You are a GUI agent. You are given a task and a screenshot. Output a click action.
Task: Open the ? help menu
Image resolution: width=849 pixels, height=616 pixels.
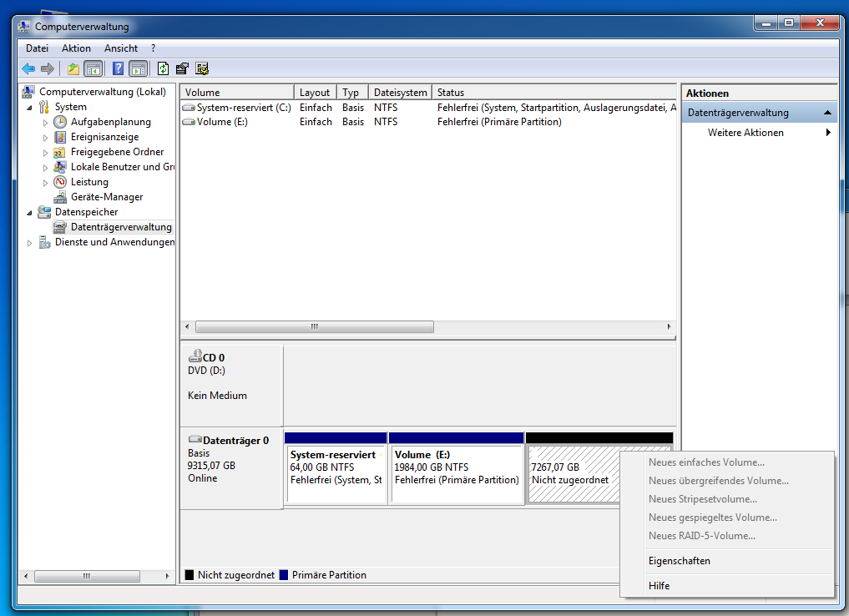[x=154, y=48]
